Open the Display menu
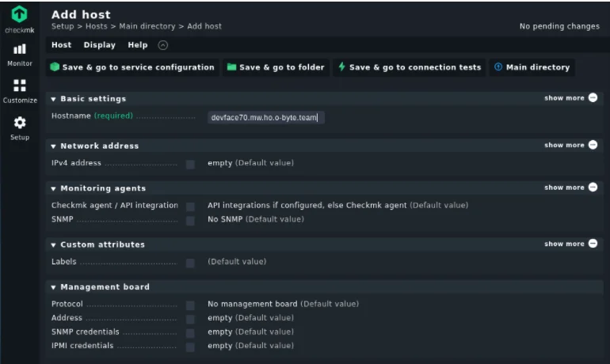 tap(99, 45)
